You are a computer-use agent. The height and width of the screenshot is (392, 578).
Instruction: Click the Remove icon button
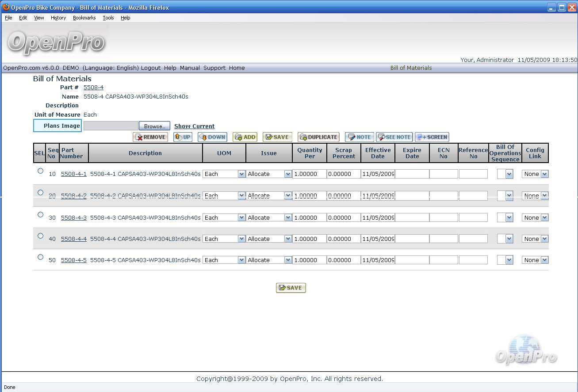point(150,137)
